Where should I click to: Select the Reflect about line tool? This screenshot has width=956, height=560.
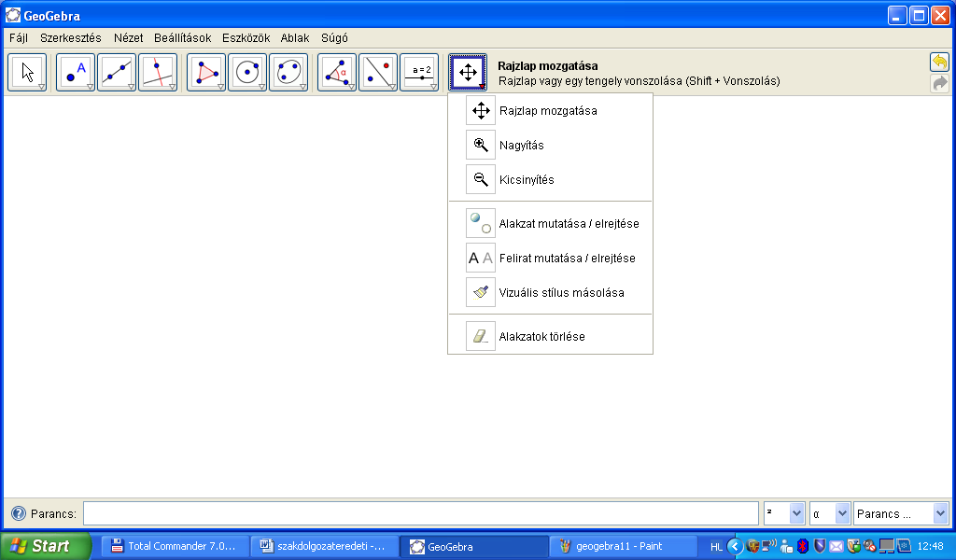click(x=379, y=73)
